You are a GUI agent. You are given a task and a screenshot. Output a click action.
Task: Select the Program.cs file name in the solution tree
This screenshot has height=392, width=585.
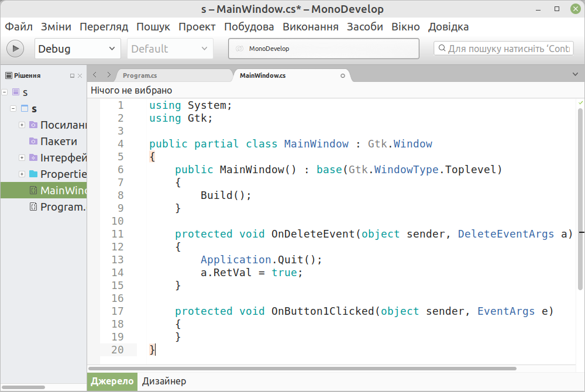(63, 207)
